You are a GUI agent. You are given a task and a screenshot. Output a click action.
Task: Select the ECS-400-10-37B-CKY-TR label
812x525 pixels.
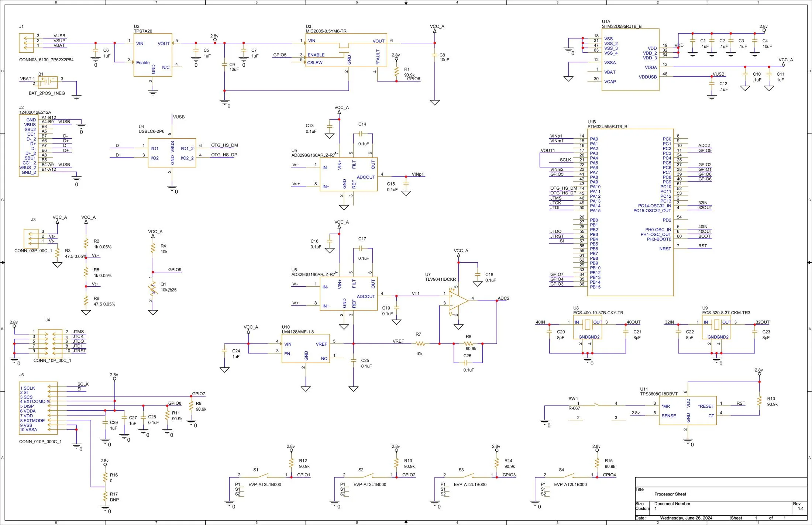(598, 313)
